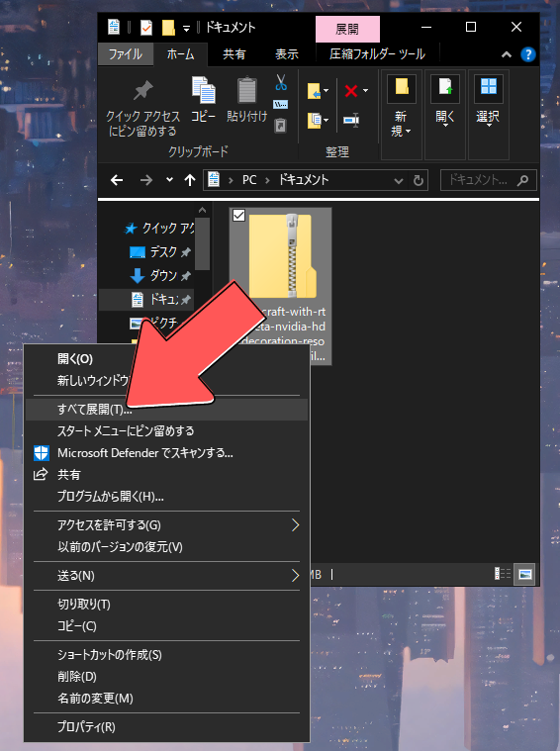Choose Restore previous versions item

click(x=166, y=547)
